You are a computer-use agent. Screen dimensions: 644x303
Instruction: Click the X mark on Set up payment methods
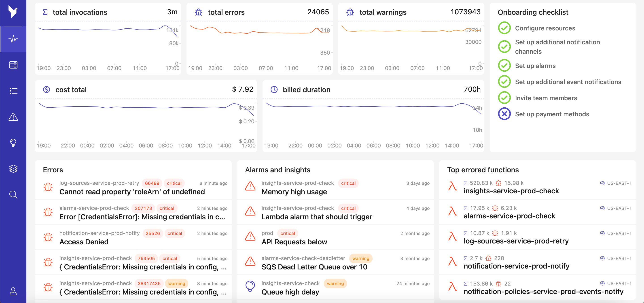(x=504, y=114)
